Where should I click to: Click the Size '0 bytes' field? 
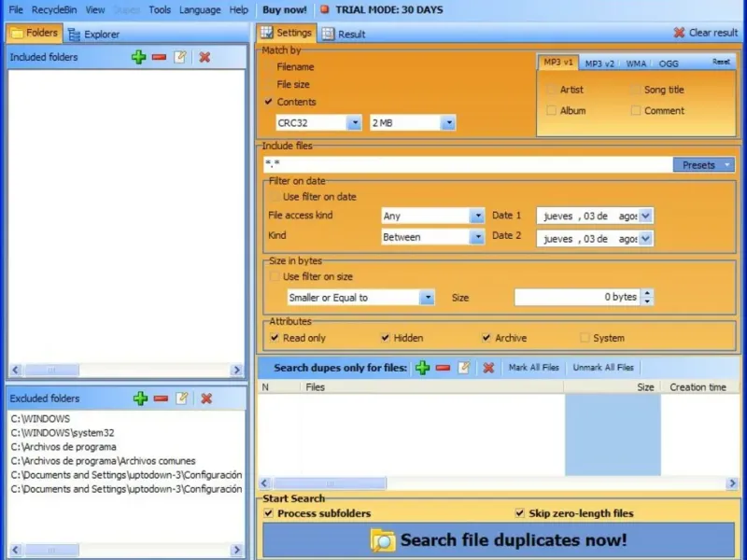pyautogui.click(x=577, y=297)
